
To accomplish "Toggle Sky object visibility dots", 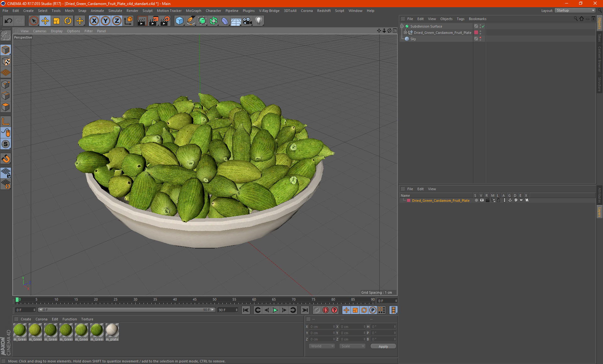I will 481,39.
